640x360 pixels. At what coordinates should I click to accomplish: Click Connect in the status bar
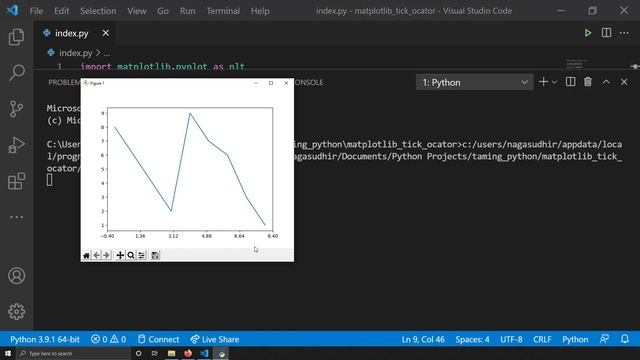[158, 340]
